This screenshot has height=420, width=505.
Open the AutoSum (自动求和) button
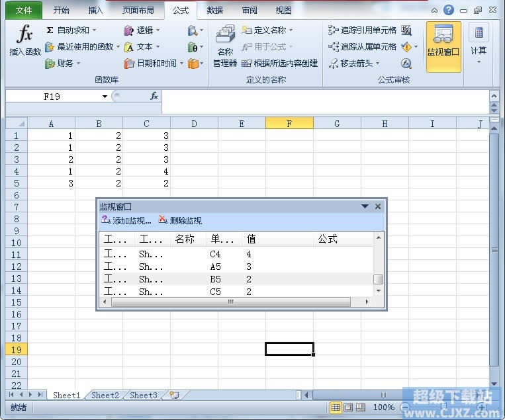point(71,30)
